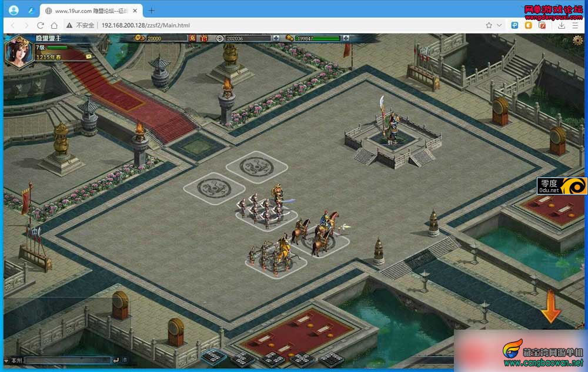This screenshot has width=588, height=372.
Task: Click the drill instructor (教头) general
Action: 392,123
